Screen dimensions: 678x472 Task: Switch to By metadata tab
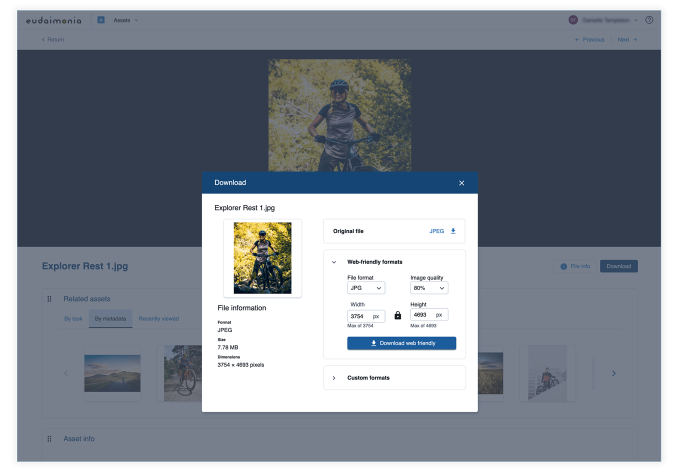[x=110, y=319]
